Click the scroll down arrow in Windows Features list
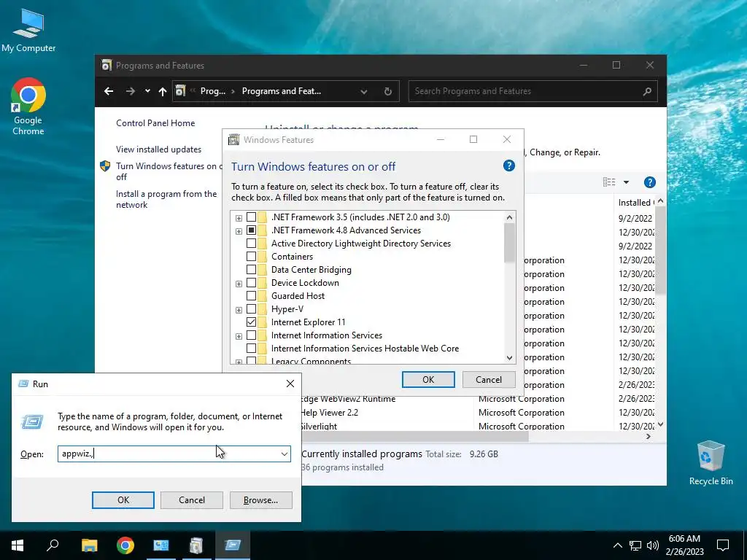 (509, 358)
